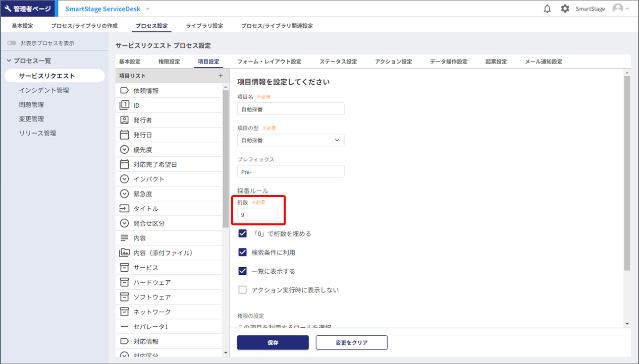Open the ライブラリ設定 top menu
639x364 pixels.
coord(204,26)
